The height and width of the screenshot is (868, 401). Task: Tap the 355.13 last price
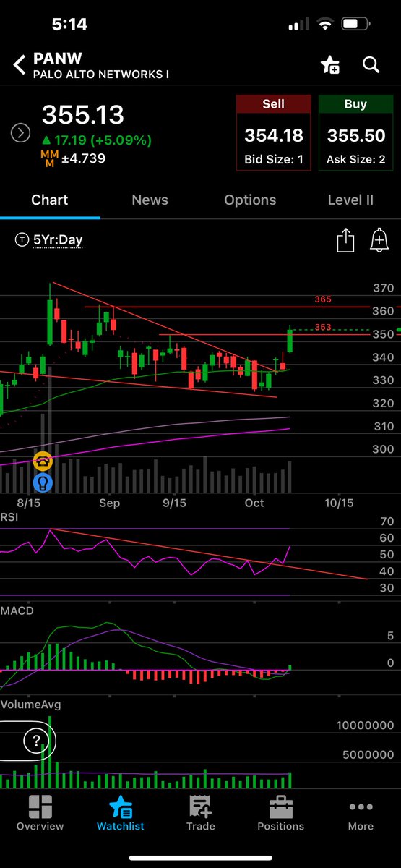pos(83,115)
